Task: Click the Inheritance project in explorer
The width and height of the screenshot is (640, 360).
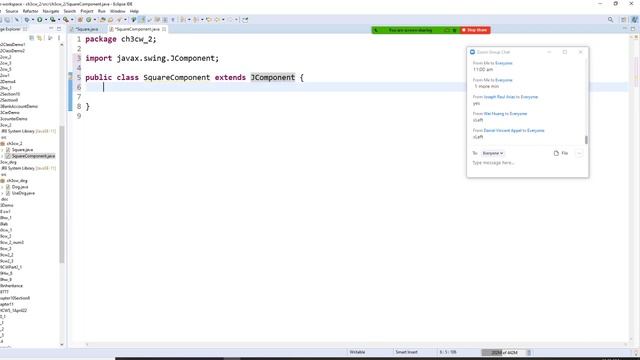Action: (x=11, y=286)
